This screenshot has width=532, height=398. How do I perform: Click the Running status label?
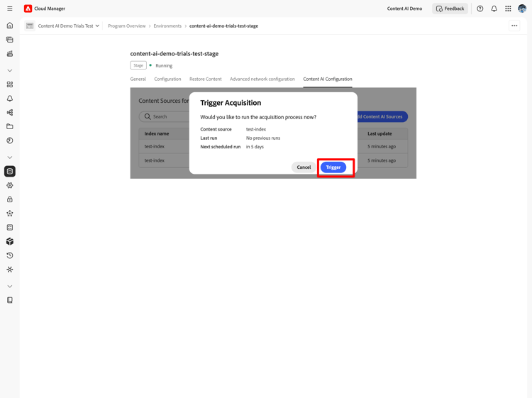(x=164, y=65)
